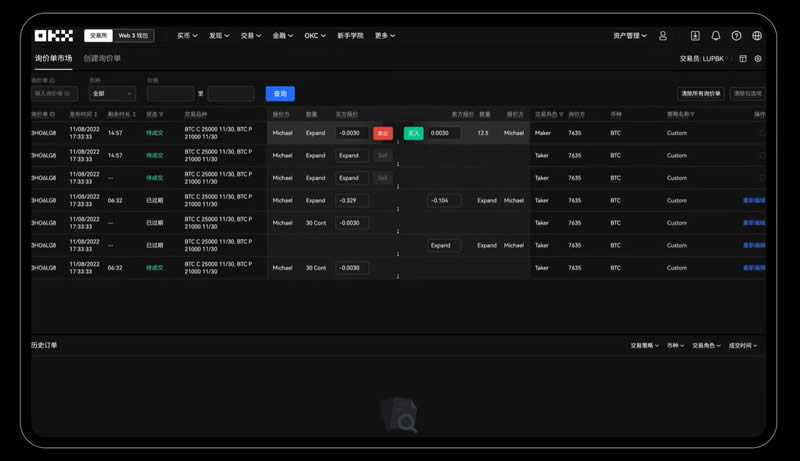Click the blue 查询 button
This screenshot has height=461, width=800.
[x=280, y=94]
